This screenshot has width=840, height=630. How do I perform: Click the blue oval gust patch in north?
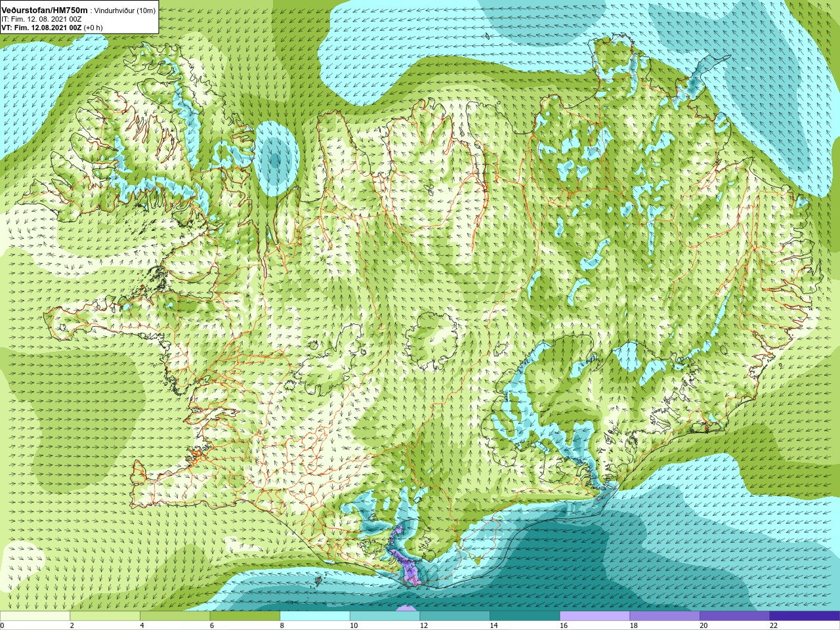275,158
